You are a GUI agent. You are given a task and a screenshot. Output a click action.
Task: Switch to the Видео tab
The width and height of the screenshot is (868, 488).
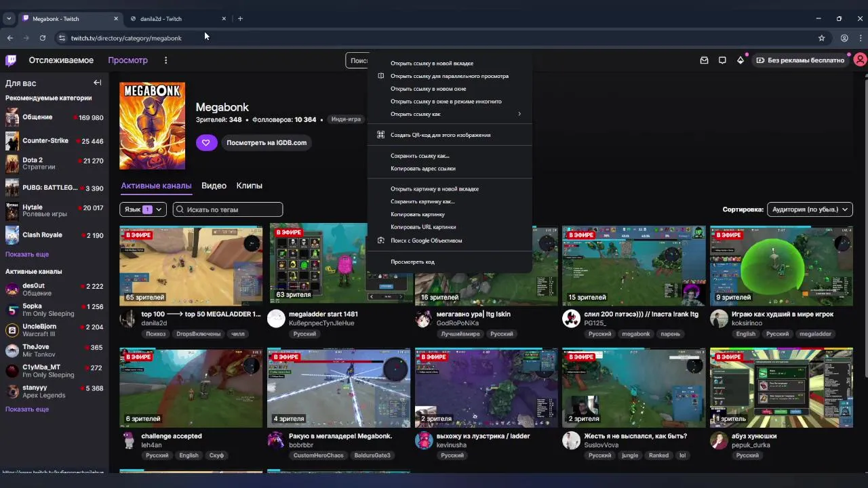tap(214, 186)
